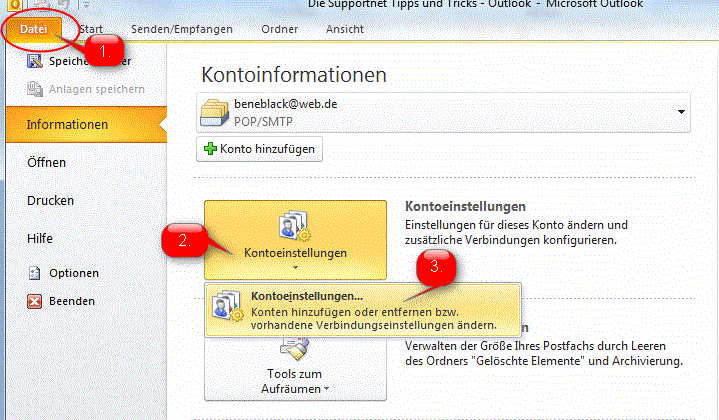719x420 pixels.
Task: Click the account folder icon beside beneblack@web.de
Action: coord(214,112)
